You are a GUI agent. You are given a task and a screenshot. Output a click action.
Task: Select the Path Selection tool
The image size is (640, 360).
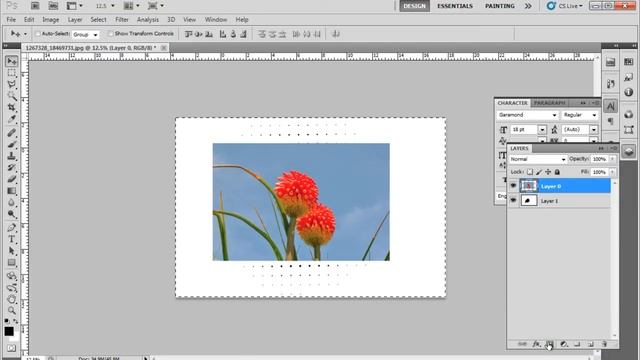click(x=11, y=251)
